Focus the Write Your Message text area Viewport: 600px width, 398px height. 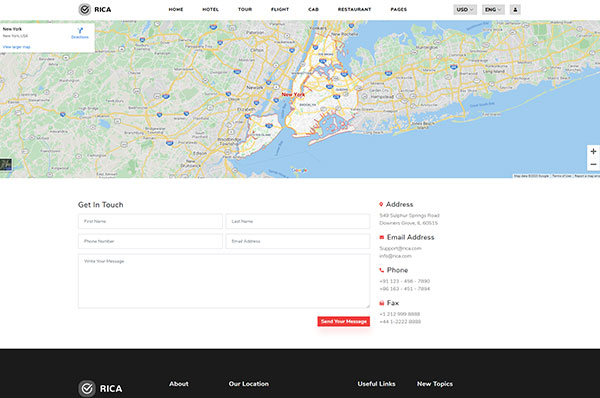pos(224,281)
